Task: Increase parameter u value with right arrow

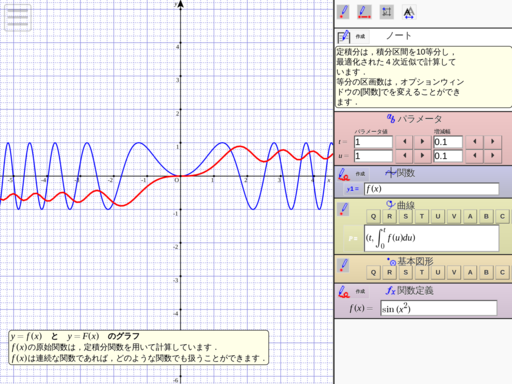Action: point(422,156)
